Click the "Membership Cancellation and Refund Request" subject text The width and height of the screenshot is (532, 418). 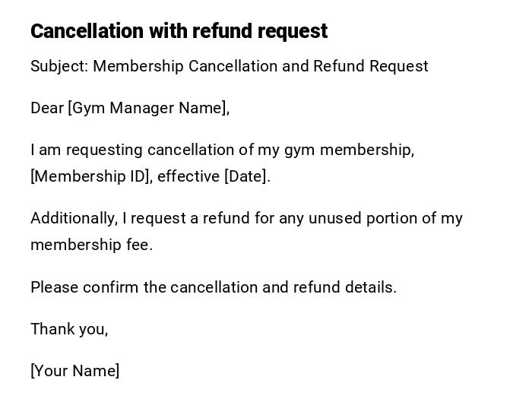coord(261,66)
